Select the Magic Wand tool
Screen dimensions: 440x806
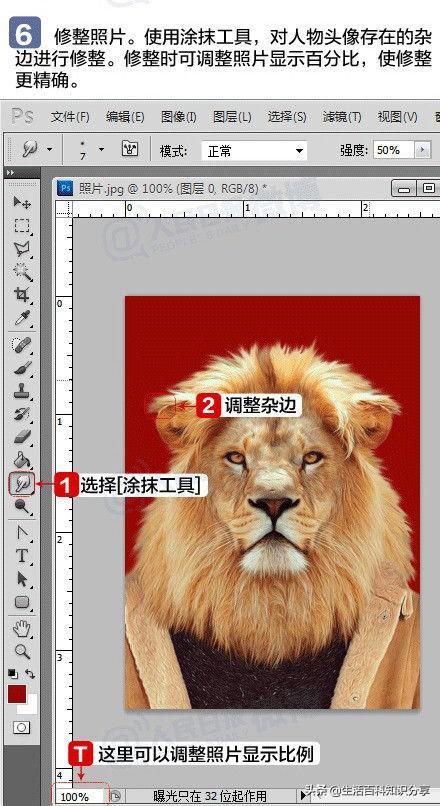click(x=22, y=272)
